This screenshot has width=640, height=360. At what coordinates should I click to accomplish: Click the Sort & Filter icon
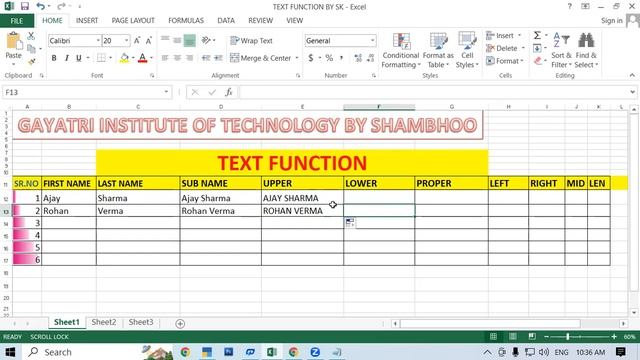coord(561,41)
